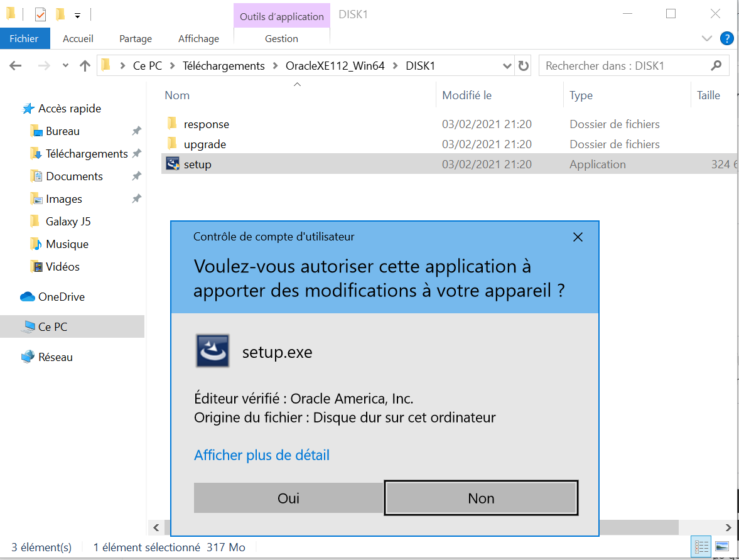Viewport: 739px width, 560px height.
Task: Go back with the left arrow button
Action: (16, 65)
